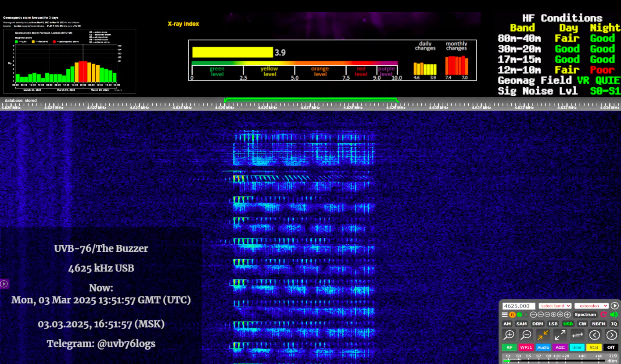The width and height of the screenshot is (621, 364).
Task: Click the MSK time '16:51:57' line
Action: pyautogui.click(x=101, y=324)
